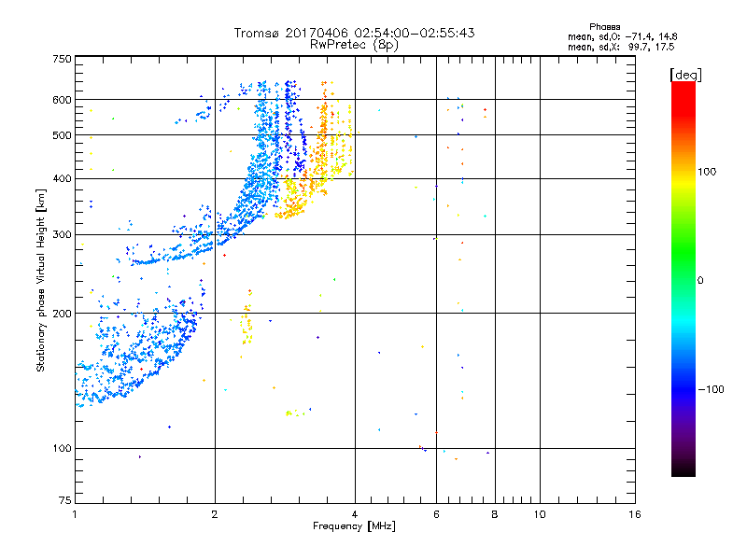Click the y-axis tick label '600'

tap(62, 100)
